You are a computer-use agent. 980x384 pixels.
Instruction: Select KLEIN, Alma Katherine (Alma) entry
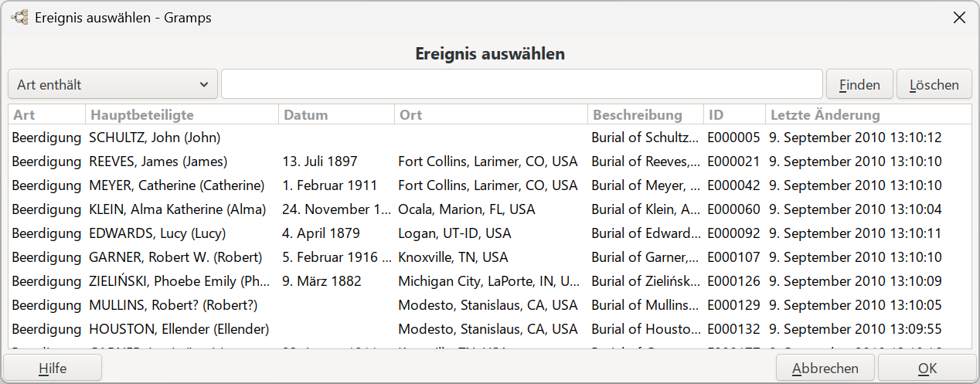click(490, 209)
